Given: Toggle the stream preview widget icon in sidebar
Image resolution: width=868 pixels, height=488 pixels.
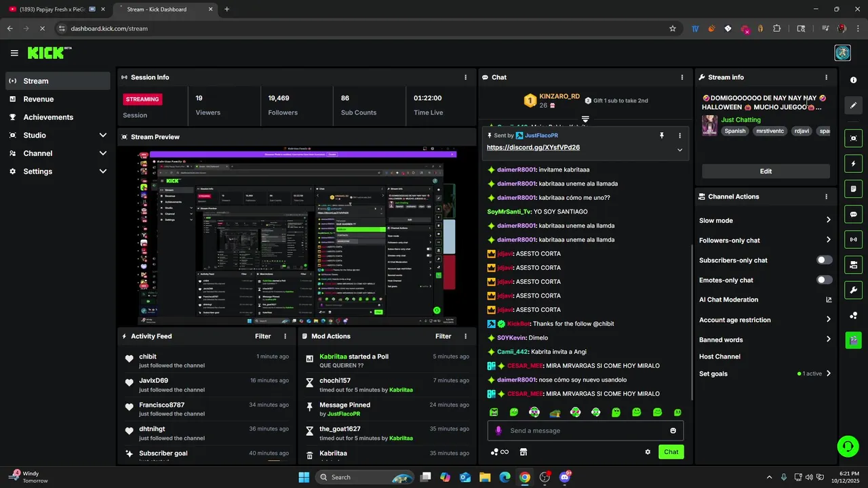Looking at the screenshot, I should (x=853, y=138).
